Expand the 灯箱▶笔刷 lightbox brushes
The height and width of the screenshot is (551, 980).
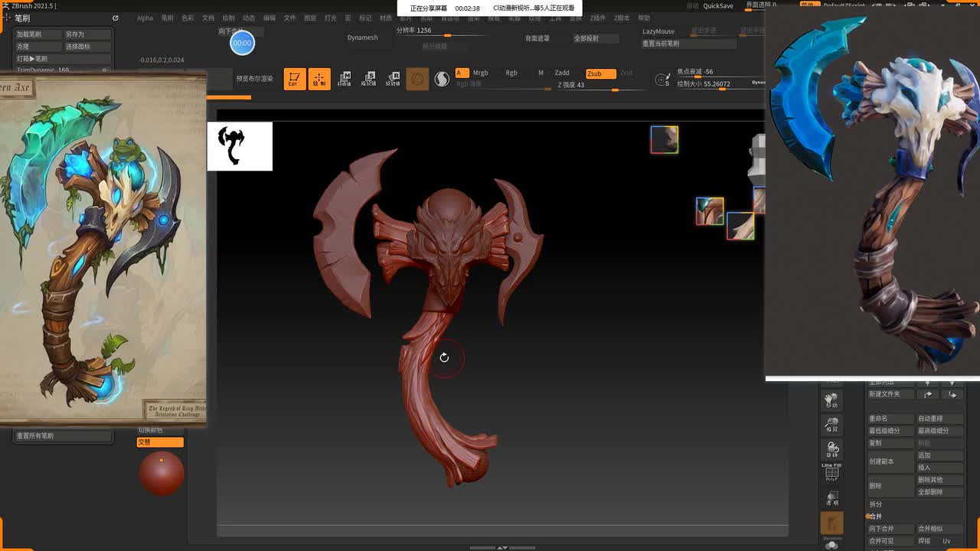(64, 59)
